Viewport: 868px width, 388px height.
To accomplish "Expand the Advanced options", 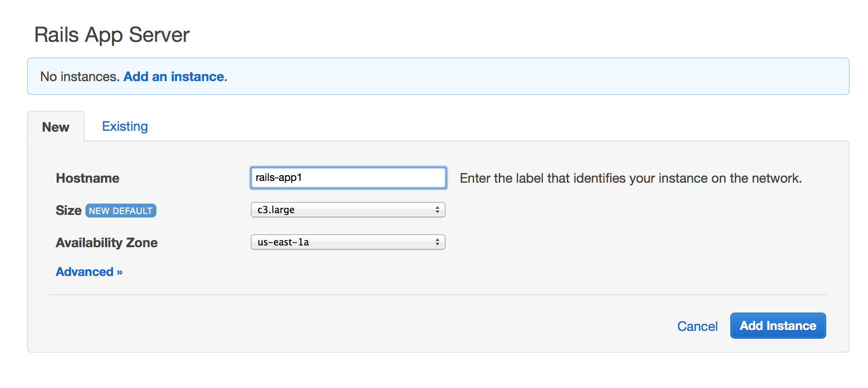I will [89, 272].
